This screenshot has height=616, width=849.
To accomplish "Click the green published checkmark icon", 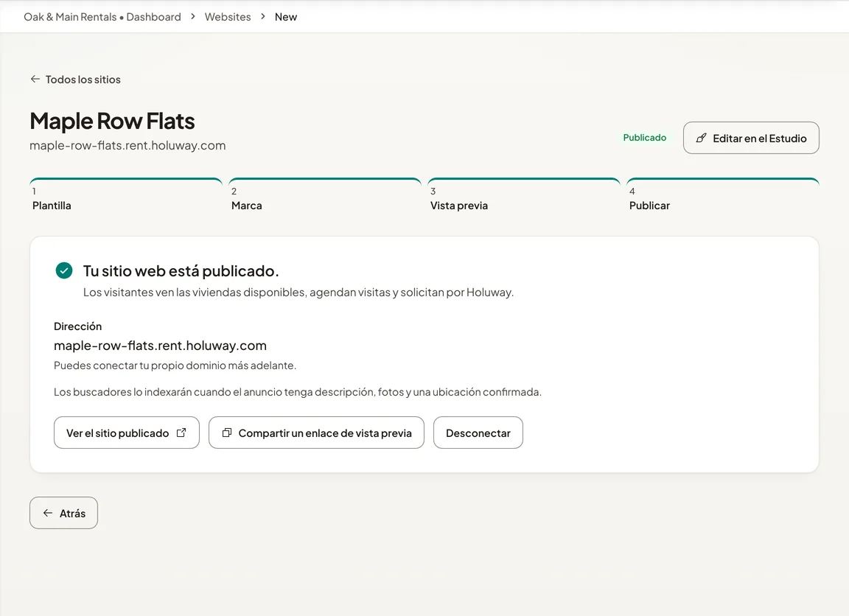I will click(64, 270).
